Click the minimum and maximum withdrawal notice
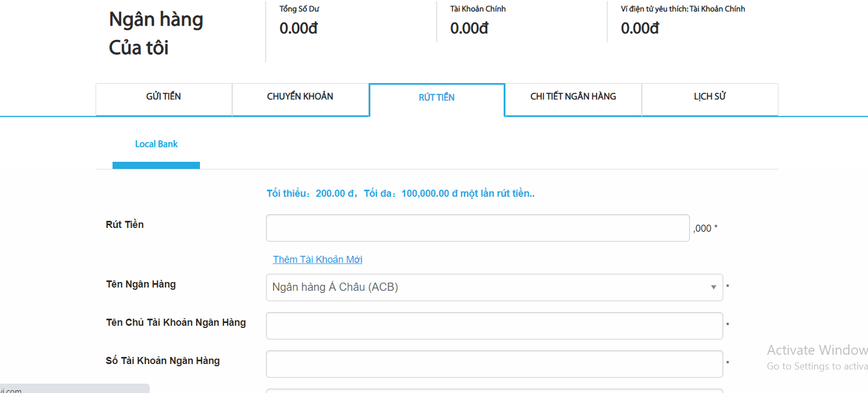 pos(400,193)
